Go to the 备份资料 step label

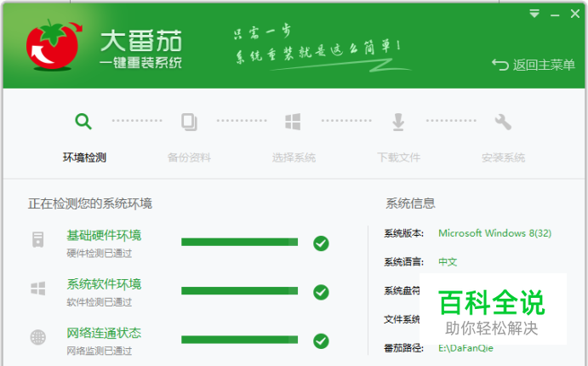coord(189,157)
